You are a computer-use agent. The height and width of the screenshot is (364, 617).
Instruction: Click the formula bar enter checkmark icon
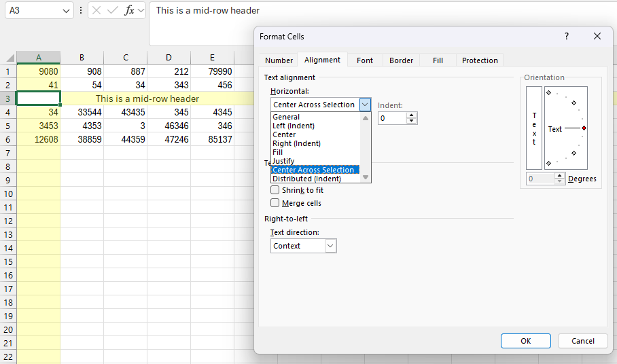(113, 11)
